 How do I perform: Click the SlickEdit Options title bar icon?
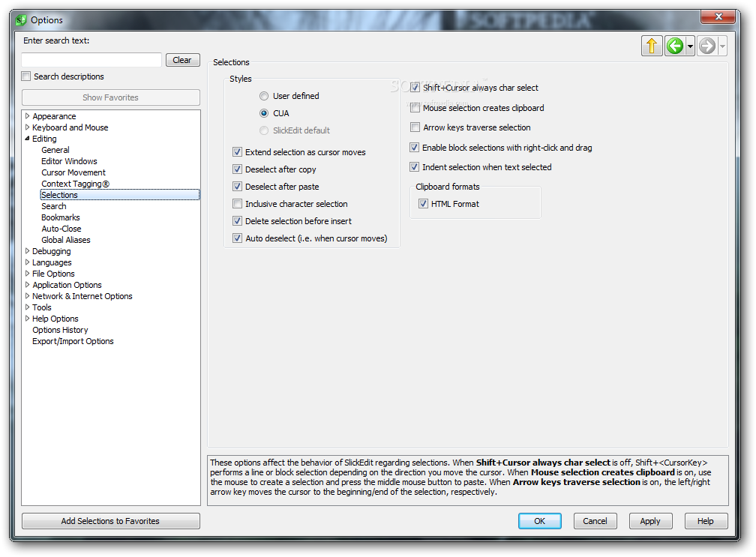21,20
